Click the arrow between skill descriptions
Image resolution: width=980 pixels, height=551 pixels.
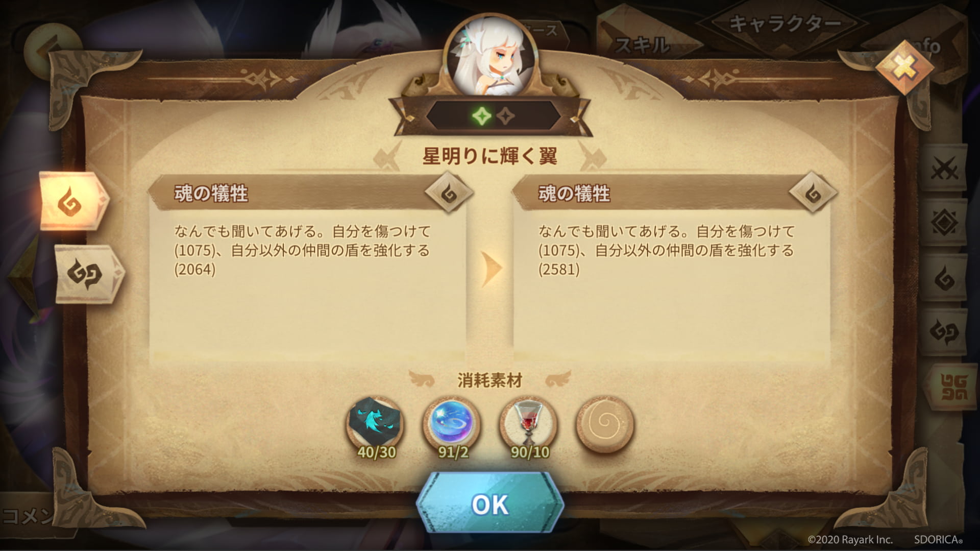click(492, 268)
